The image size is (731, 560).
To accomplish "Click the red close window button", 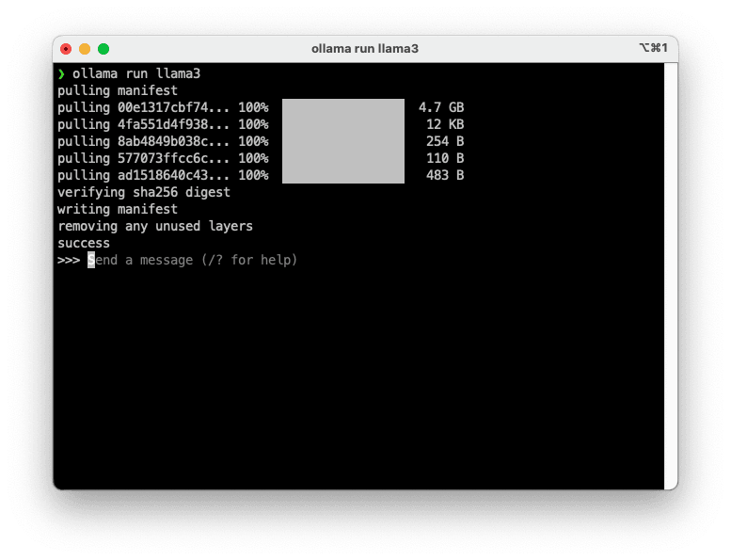I will tap(66, 48).
